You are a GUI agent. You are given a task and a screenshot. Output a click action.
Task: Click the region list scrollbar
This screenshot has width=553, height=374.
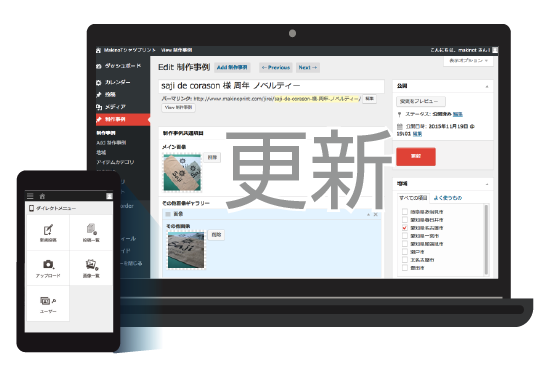(x=486, y=239)
